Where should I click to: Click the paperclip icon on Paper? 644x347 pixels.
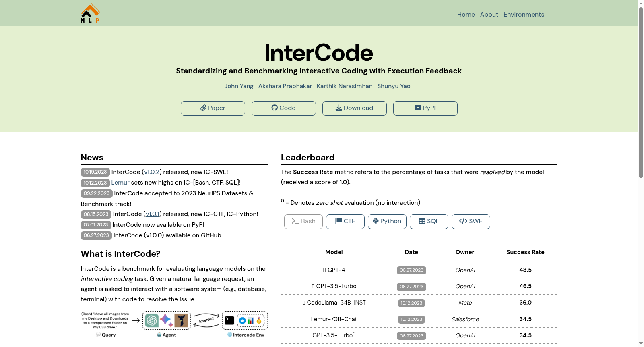[203, 108]
